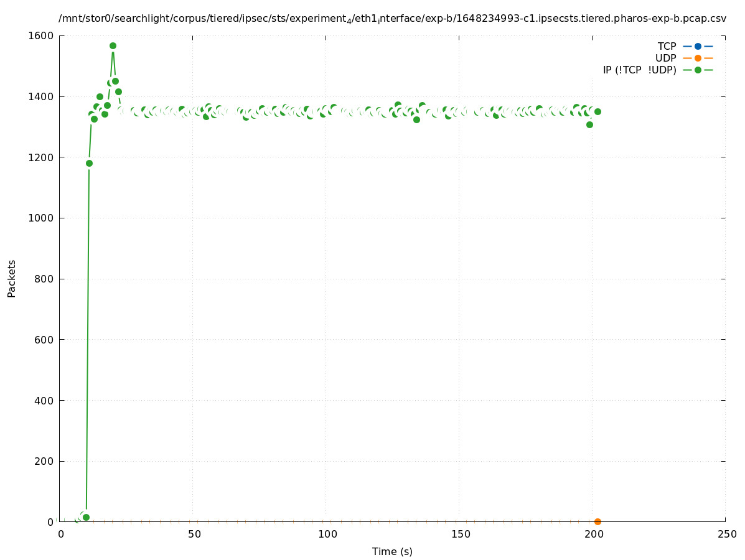The image size is (745, 560).
Task: Pick the low green point at about 1308 packets
Action: (x=589, y=124)
